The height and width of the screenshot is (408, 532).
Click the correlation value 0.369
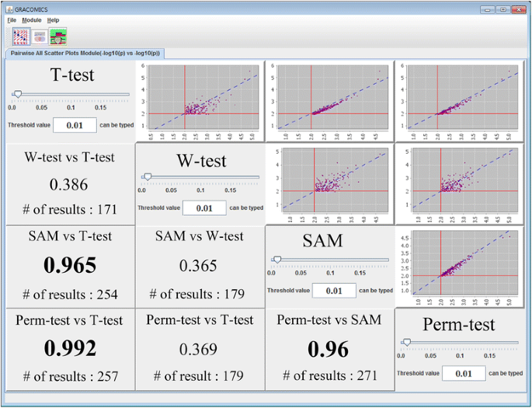click(x=198, y=349)
